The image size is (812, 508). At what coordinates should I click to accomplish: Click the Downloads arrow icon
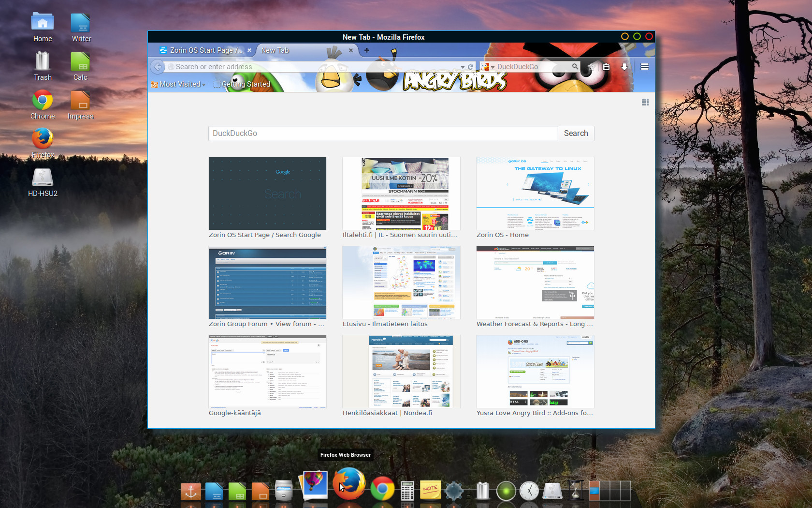[624, 67]
